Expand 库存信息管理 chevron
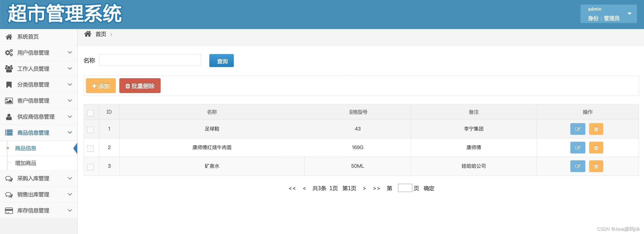Viewport: 644px width, 234px height. [70, 211]
